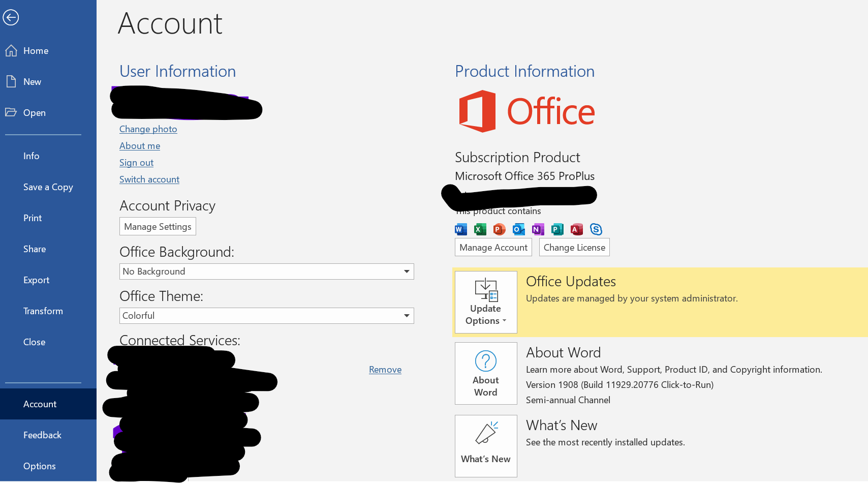Screen dimensions: 868x483
Task: Open the About me link
Action: point(140,146)
